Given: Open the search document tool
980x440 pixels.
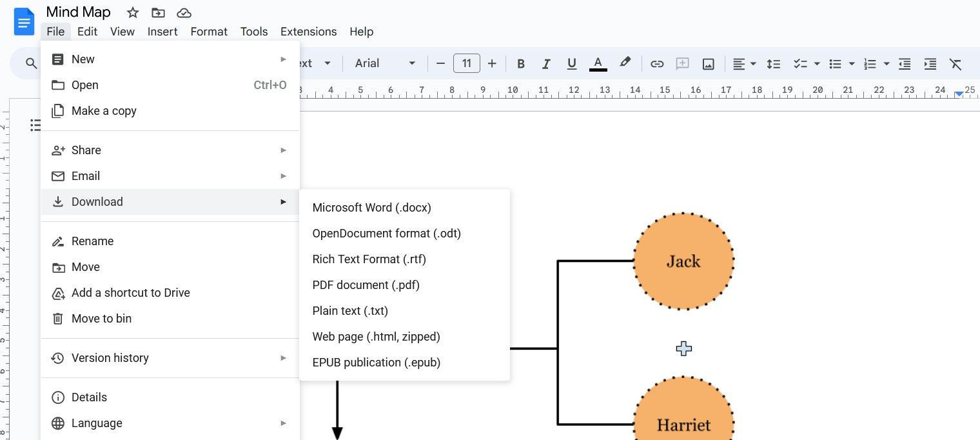Looking at the screenshot, I should (x=31, y=63).
